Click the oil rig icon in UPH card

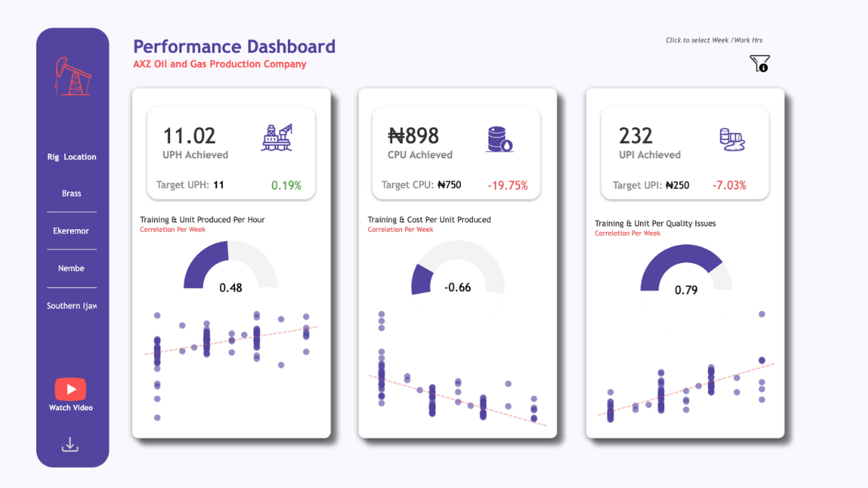click(277, 137)
